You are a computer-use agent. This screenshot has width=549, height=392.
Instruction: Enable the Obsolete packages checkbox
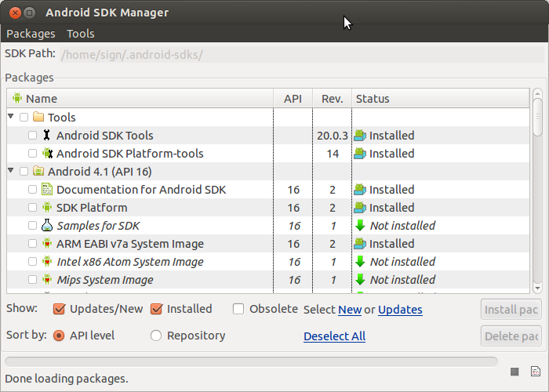(238, 309)
